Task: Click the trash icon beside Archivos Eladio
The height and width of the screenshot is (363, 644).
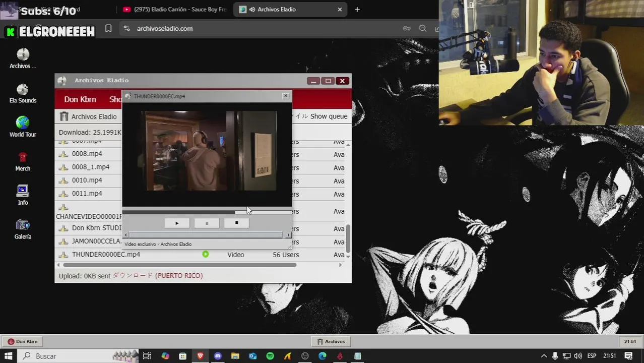Action: [x=64, y=116]
